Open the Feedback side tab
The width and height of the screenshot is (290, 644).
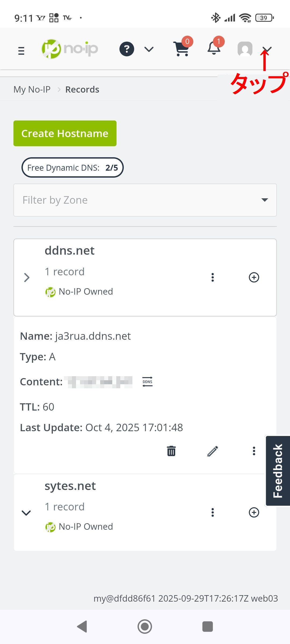tap(278, 471)
